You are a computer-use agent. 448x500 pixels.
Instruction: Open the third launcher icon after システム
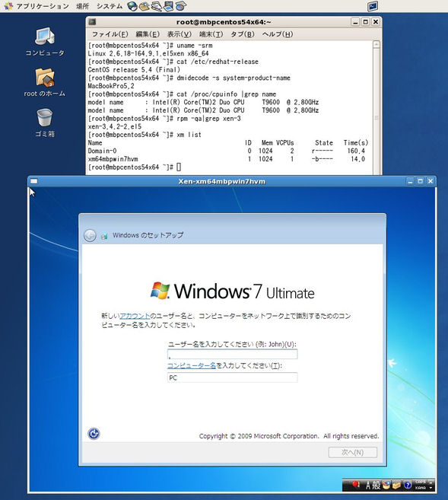[x=156, y=6]
